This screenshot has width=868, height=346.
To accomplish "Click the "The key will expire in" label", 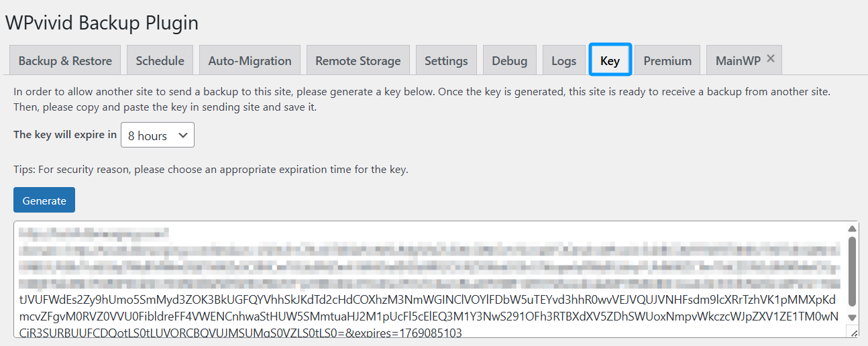I will click(65, 135).
